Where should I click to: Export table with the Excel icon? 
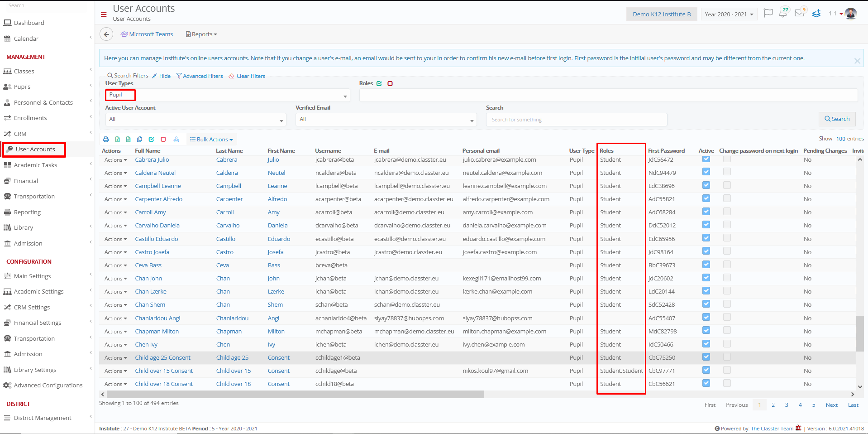pyautogui.click(x=118, y=140)
